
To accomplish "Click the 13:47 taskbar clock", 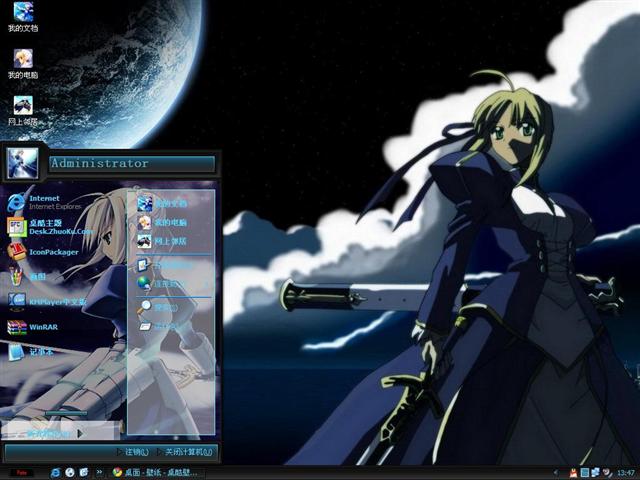I will click(625, 473).
